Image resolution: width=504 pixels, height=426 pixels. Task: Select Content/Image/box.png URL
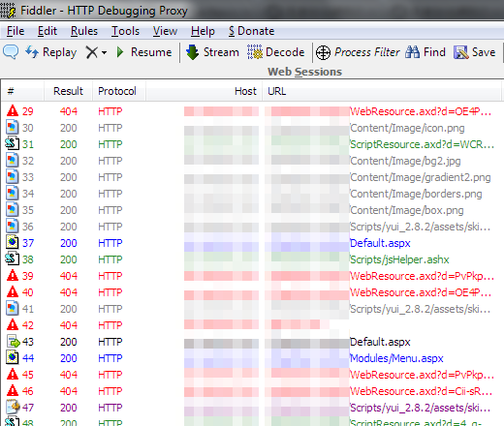[x=407, y=210]
